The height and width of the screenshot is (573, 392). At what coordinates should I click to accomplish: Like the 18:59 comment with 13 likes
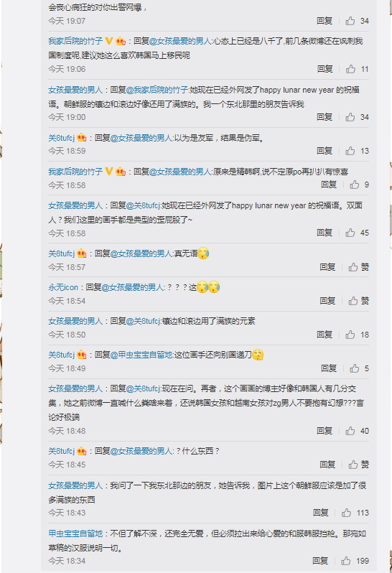[x=350, y=151]
